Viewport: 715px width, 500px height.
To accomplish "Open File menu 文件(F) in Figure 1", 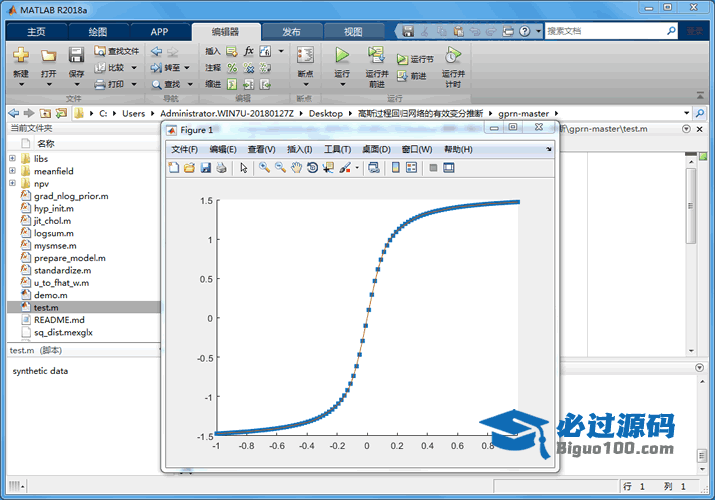I will [x=184, y=149].
